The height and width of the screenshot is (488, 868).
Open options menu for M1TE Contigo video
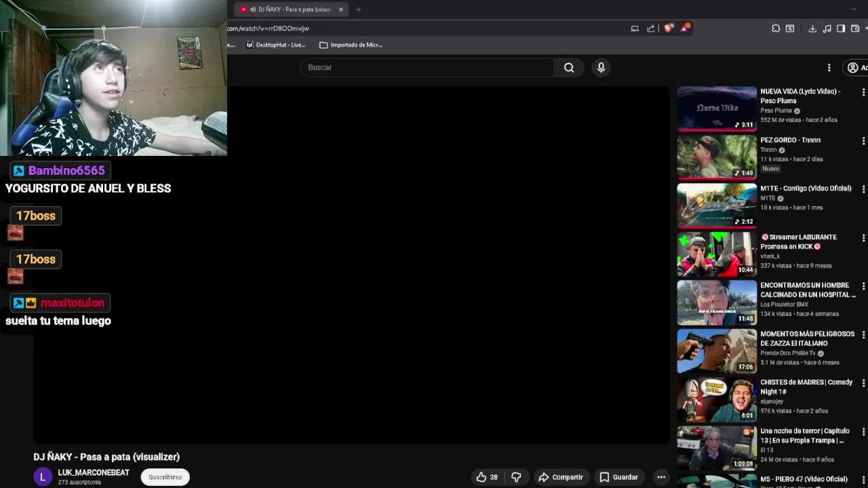(863, 189)
